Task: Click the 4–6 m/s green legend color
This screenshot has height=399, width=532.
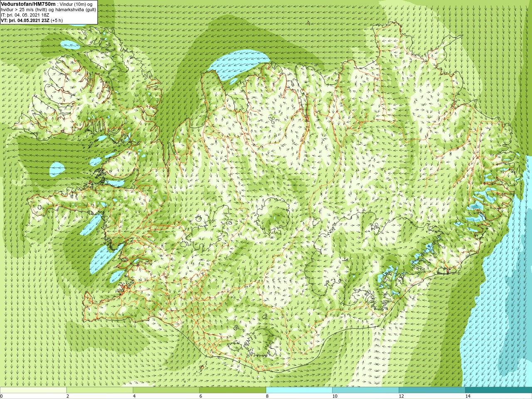Action: (166, 390)
